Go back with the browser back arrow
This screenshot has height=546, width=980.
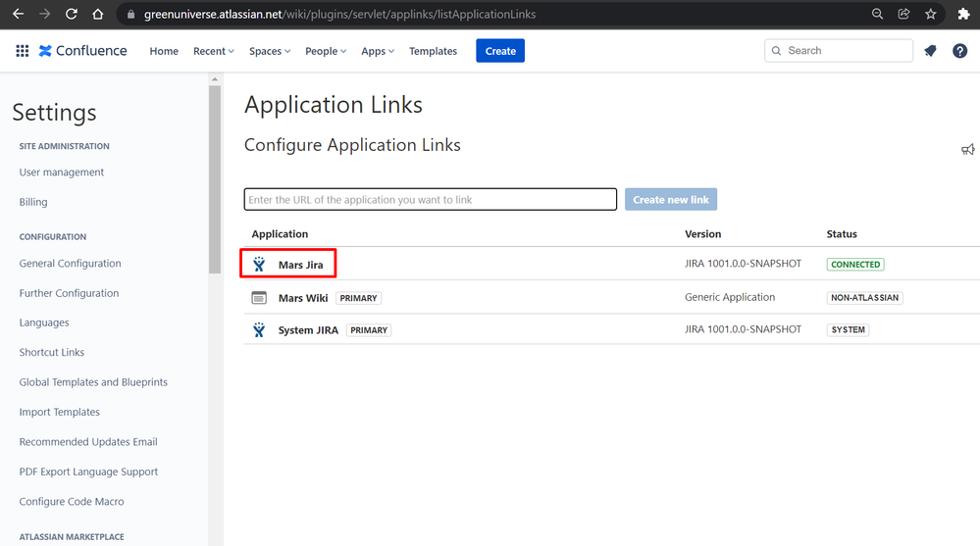point(18,14)
